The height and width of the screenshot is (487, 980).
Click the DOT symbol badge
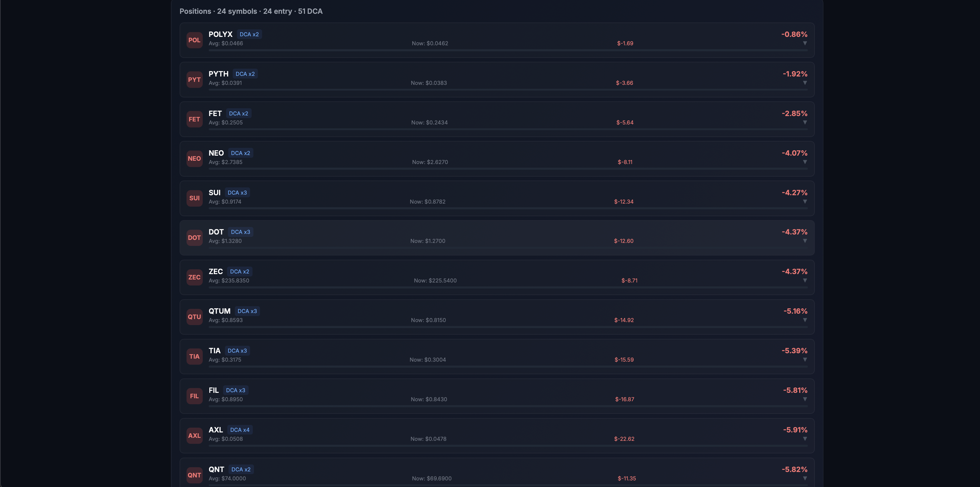point(194,238)
